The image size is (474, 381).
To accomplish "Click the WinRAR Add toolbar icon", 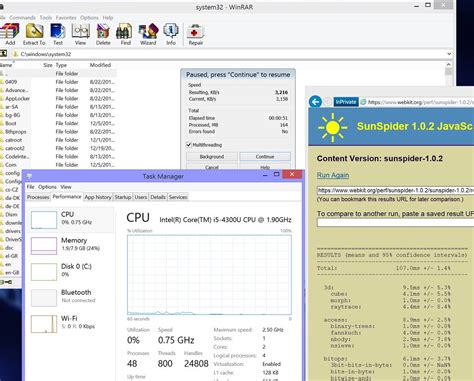I will click(9, 34).
